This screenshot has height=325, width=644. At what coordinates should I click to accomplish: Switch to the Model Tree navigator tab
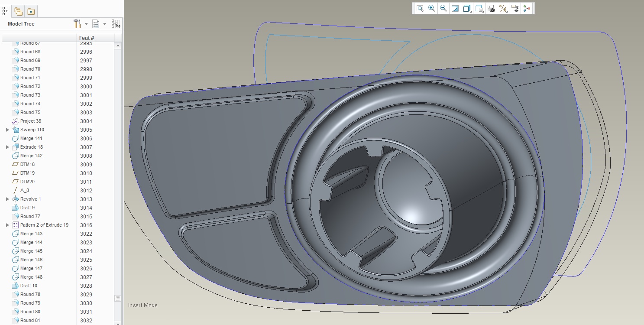6,11
